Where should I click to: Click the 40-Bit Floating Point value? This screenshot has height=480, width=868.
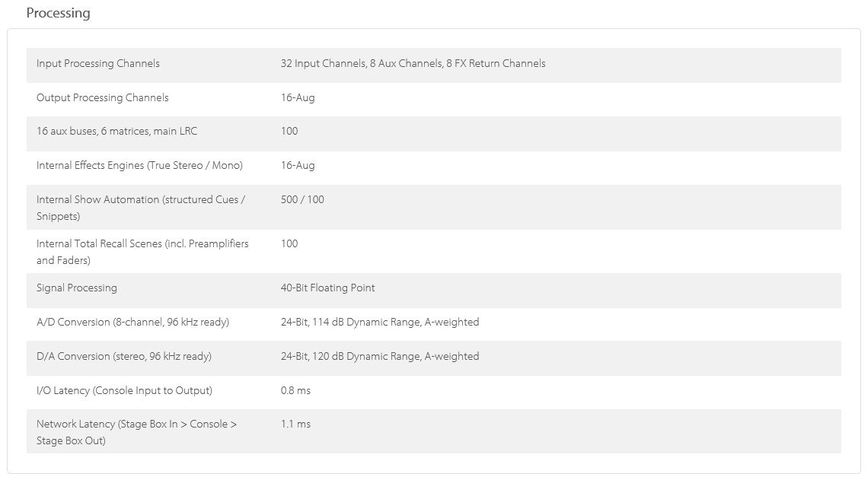coord(327,288)
